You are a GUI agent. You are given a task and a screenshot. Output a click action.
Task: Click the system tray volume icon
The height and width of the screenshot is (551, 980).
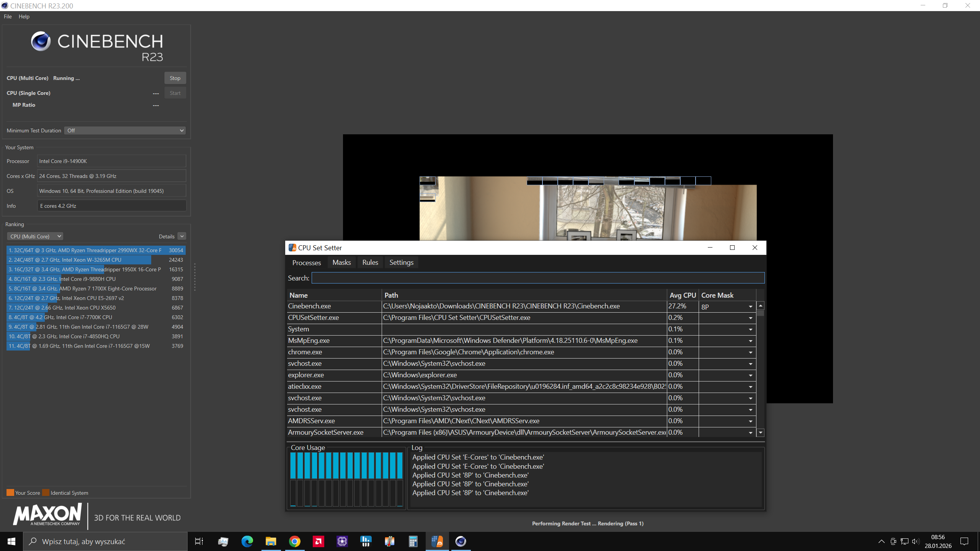pyautogui.click(x=915, y=541)
